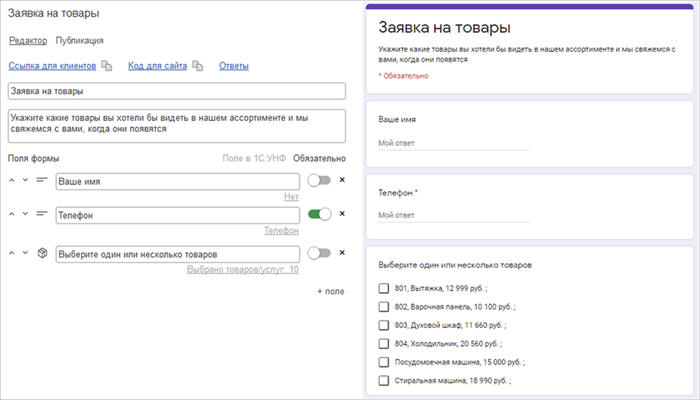
Task: Add a new field with + поле
Action: click(330, 291)
